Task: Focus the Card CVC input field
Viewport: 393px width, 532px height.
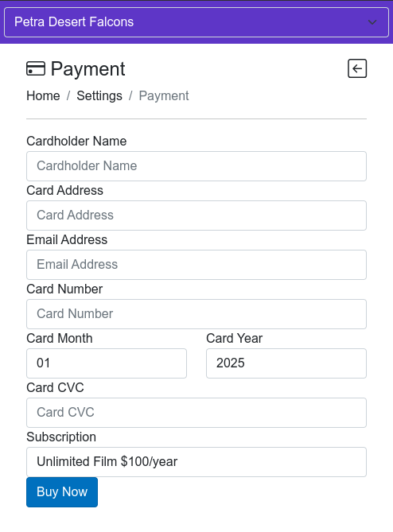Action: (x=196, y=413)
